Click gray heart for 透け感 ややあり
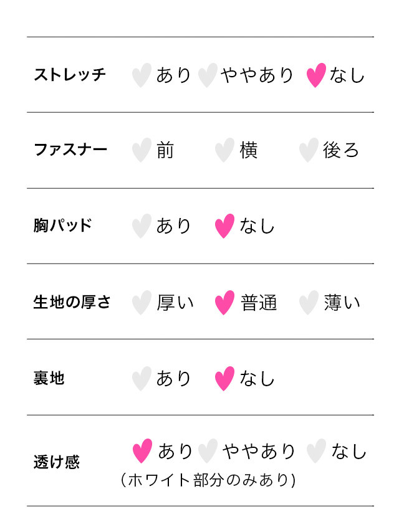Screen dimensions: 399x532 tap(208, 451)
